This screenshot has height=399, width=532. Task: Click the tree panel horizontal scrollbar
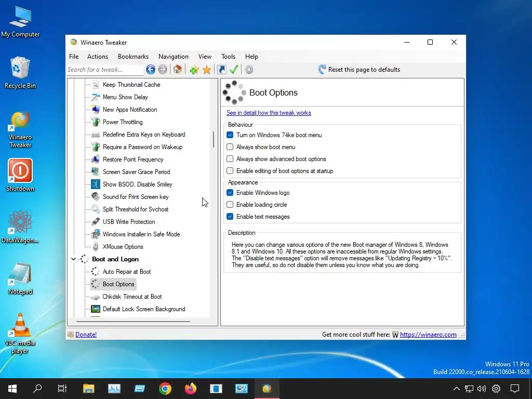tap(133, 321)
